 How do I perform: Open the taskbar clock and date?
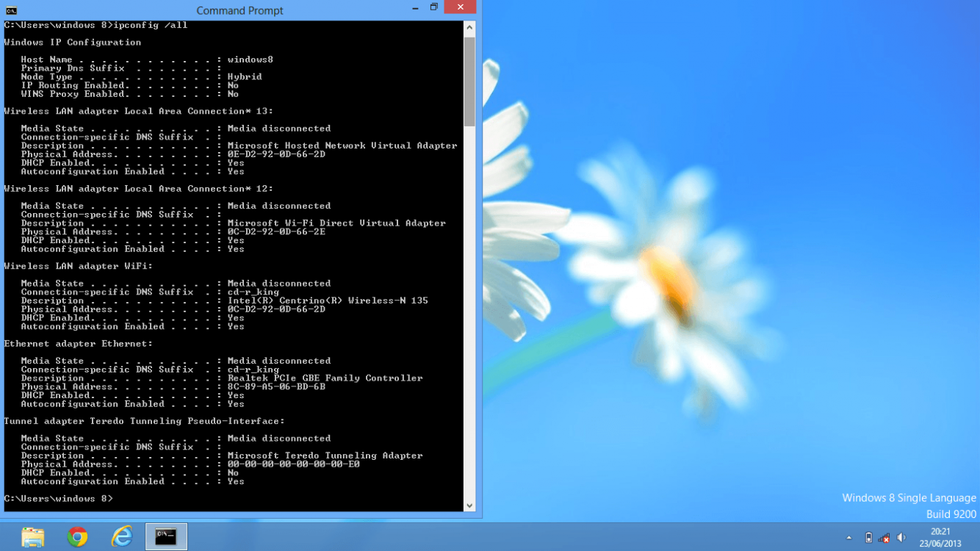point(940,538)
